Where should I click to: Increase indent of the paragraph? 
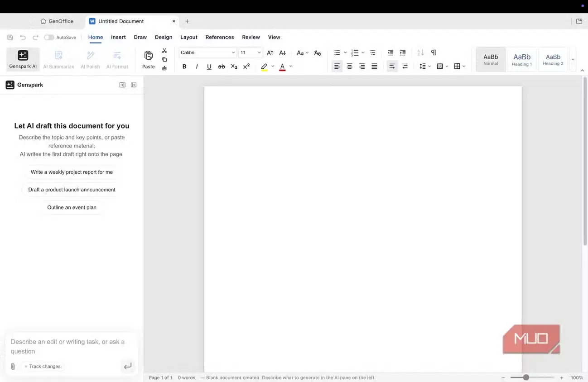(x=403, y=53)
